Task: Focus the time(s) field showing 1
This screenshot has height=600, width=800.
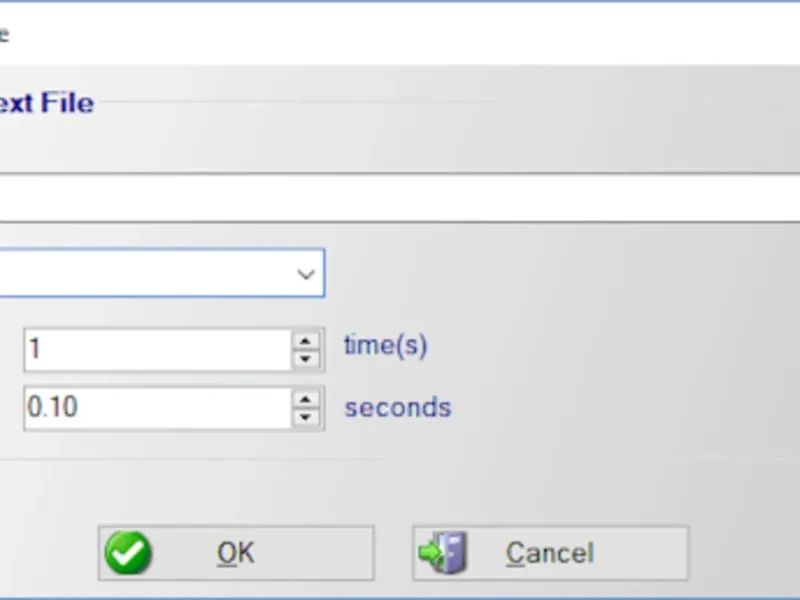Action: (x=155, y=350)
